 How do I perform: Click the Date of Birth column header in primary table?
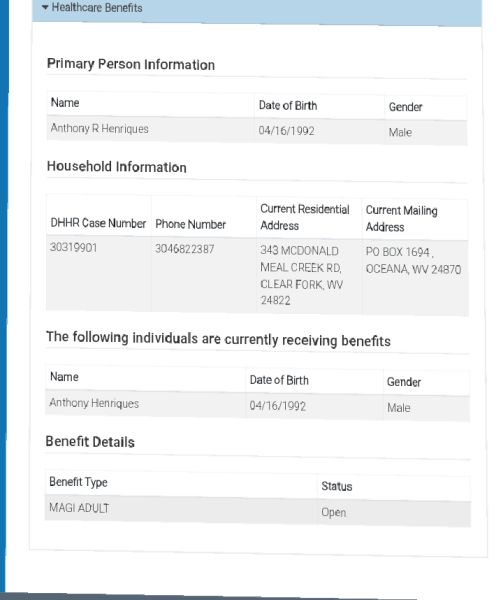(288, 105)
